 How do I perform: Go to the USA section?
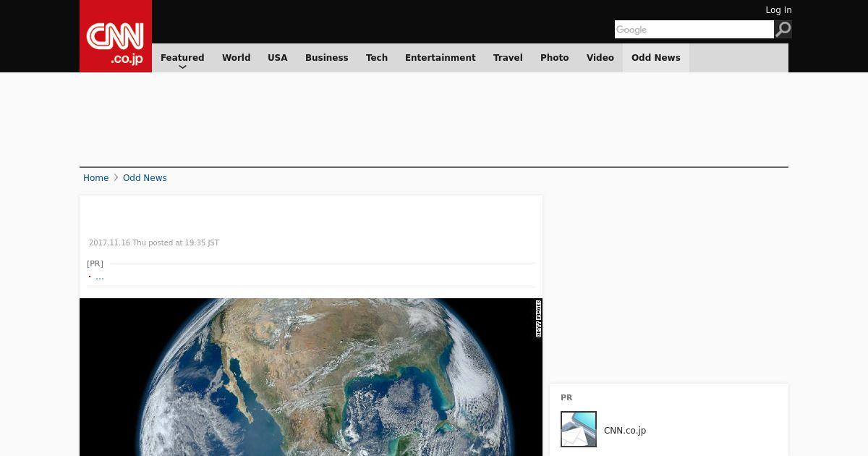click(278, 58)
